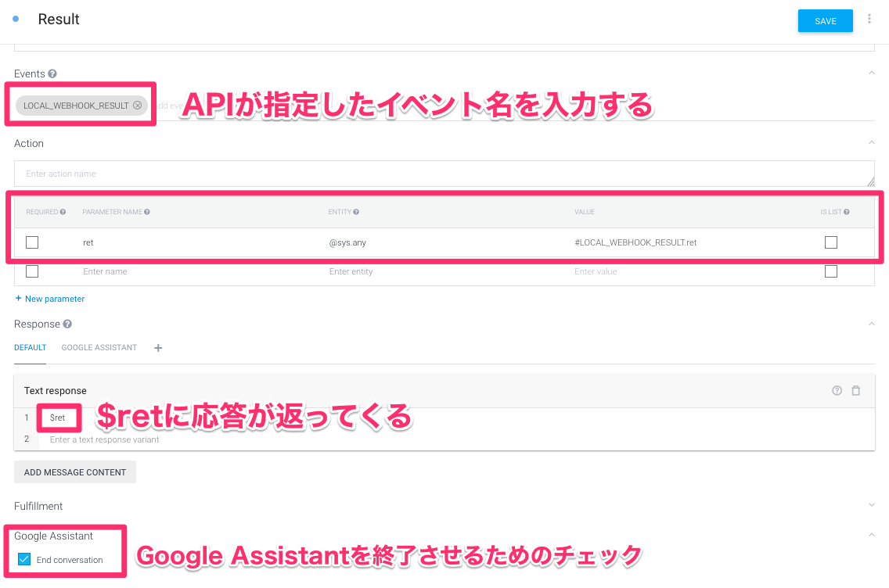
Task: Add a new response platform with plus icon
Action: point(157,348)
